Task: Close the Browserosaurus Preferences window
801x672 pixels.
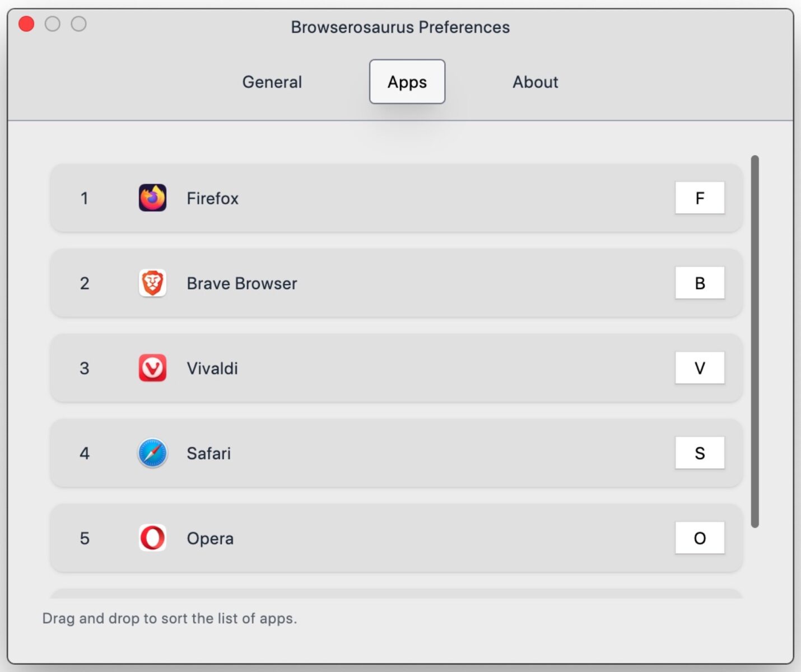Action: tap(26, 24)
